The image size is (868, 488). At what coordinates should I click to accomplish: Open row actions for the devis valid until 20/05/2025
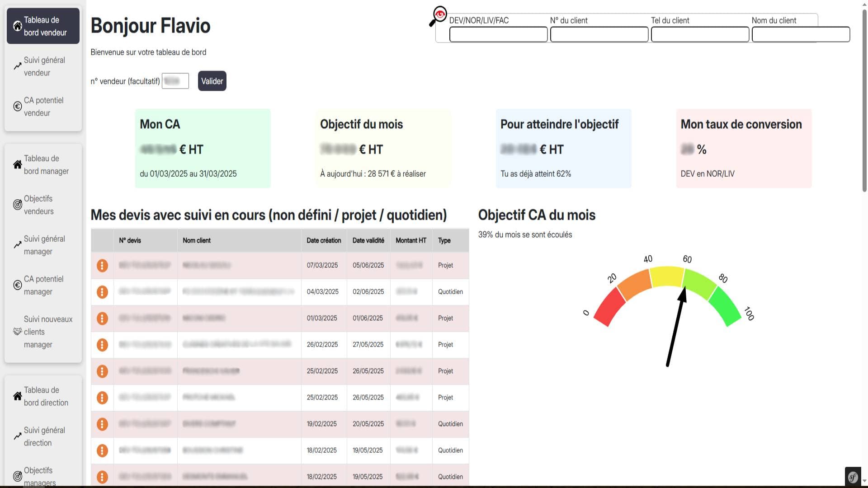(x=102, y=424)
